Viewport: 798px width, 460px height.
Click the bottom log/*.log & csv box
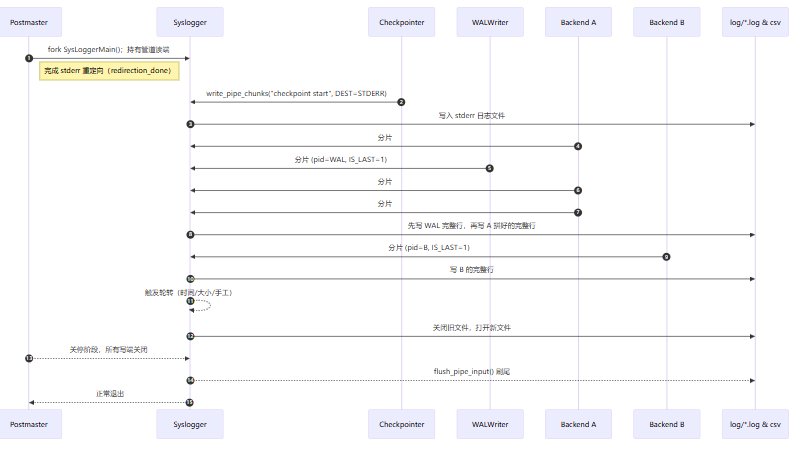(755, 424)
